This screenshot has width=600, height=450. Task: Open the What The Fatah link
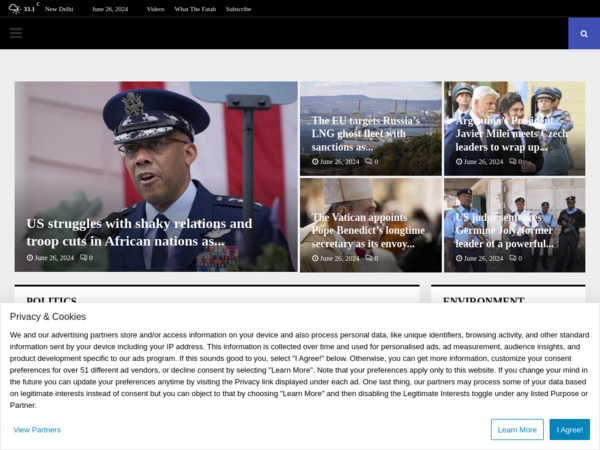tap(195, 9)
